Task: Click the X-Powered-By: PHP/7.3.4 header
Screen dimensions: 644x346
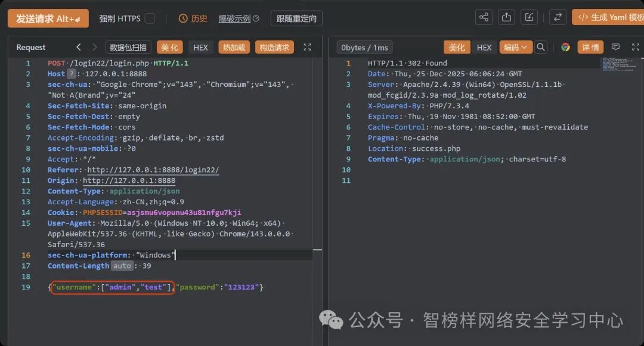Action: tap(419, 106)
